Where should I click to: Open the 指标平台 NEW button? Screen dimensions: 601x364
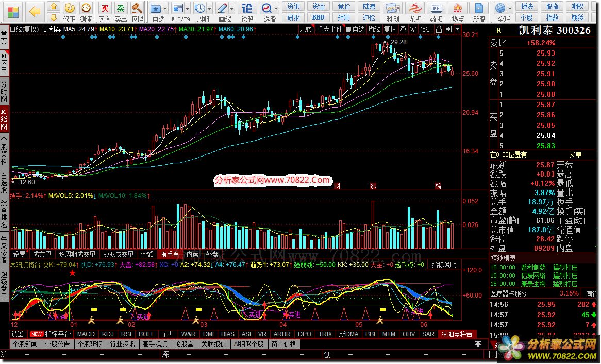[x=51, y=334]
